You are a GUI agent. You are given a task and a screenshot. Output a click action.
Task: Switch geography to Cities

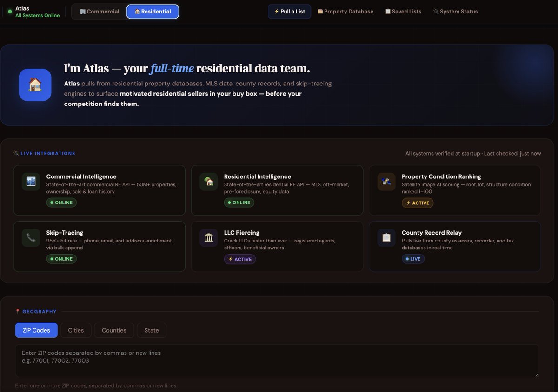coord(76,330)
